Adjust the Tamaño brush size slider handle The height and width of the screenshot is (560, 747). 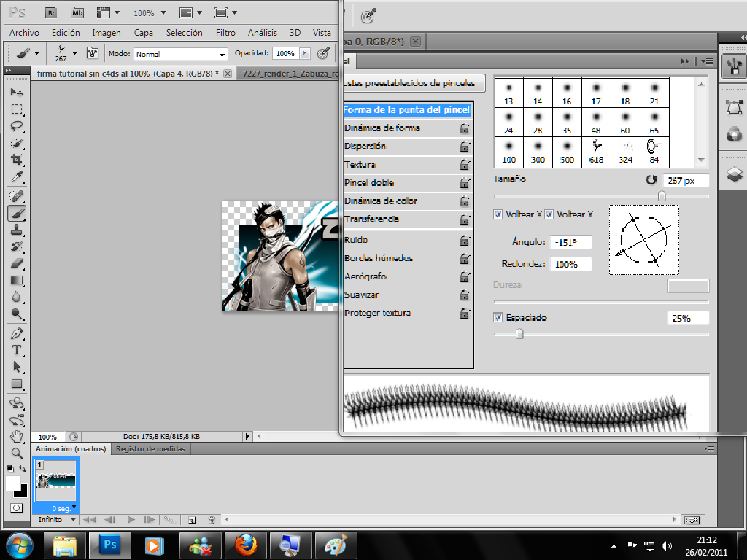pyautogui.click(x=661, y=195)
